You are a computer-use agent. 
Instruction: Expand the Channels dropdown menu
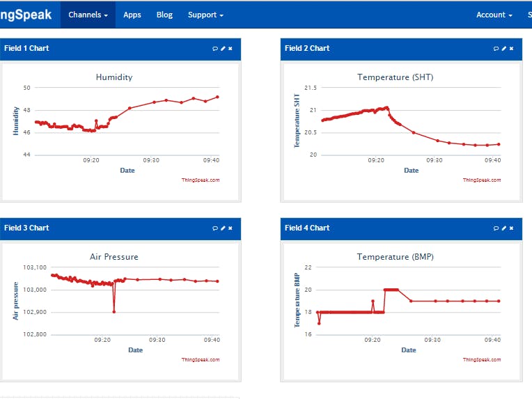coord(88,15)
